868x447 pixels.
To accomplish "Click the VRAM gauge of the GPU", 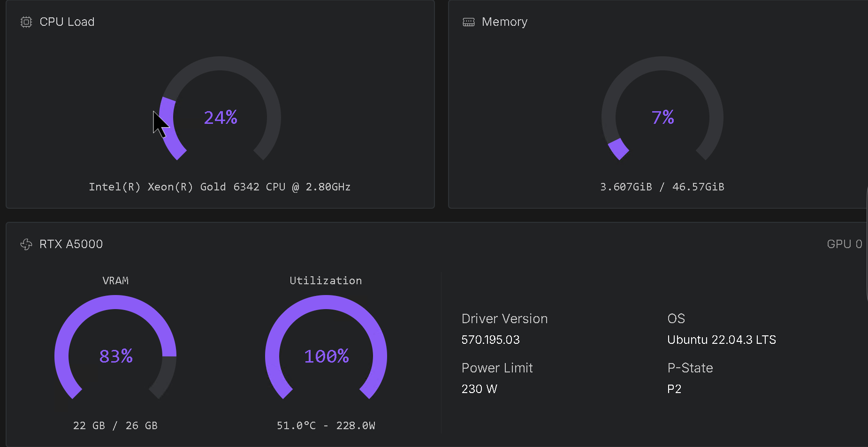I will pos(115,356).
